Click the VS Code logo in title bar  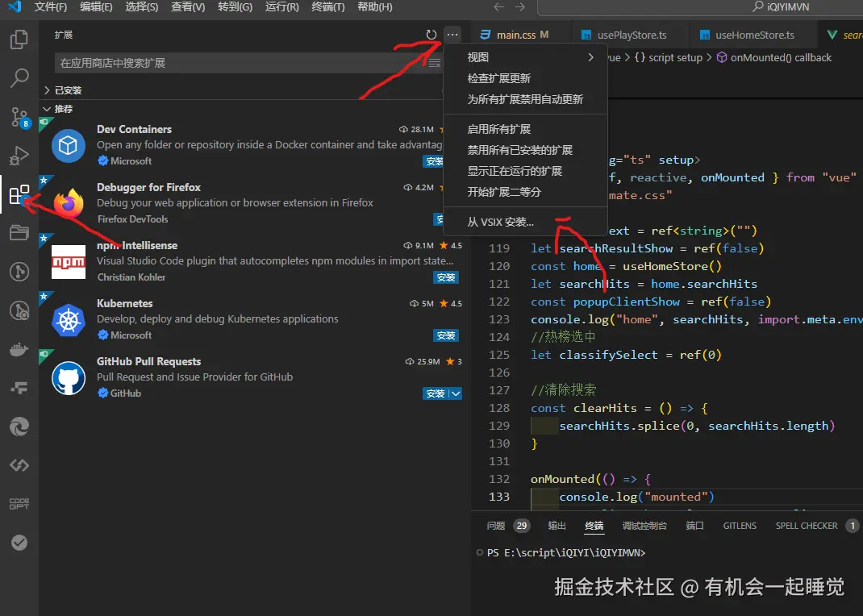coord(15,6)
